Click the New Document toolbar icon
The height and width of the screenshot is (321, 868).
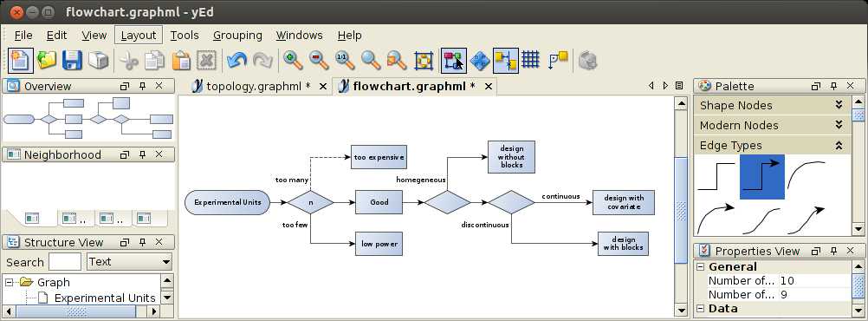pos(21,60)
